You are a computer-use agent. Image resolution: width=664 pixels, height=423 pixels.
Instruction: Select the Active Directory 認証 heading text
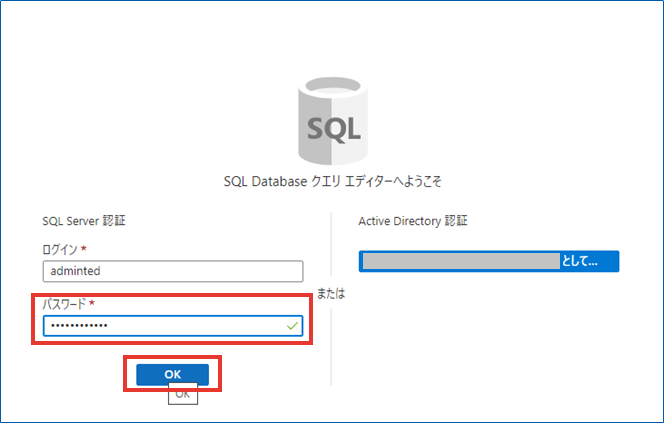413,221
